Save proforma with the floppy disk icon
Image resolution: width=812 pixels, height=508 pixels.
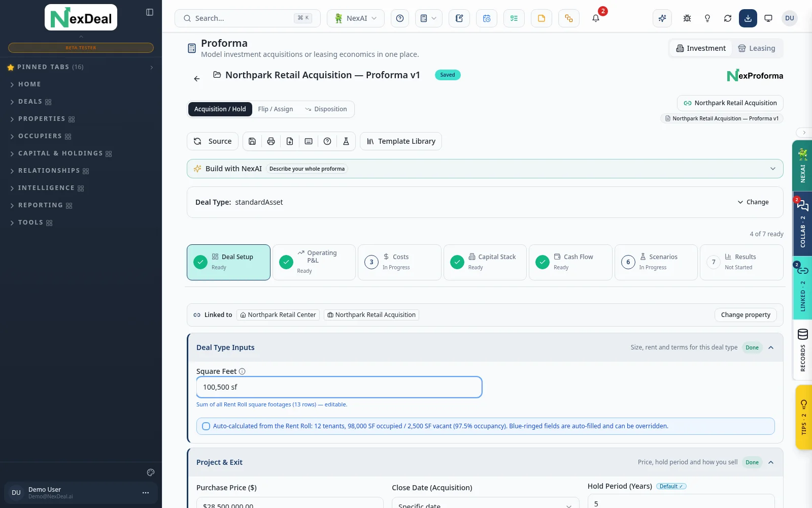pos(252,141)
